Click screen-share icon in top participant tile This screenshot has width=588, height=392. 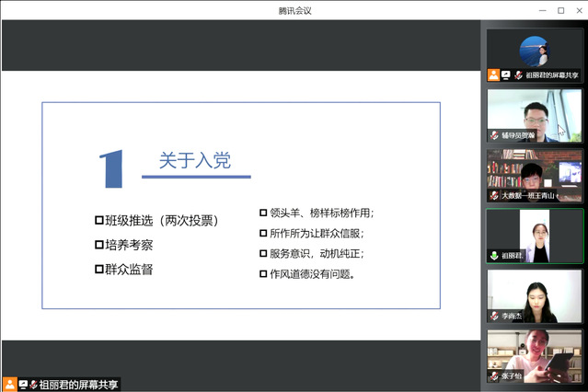tap(506, 75)
